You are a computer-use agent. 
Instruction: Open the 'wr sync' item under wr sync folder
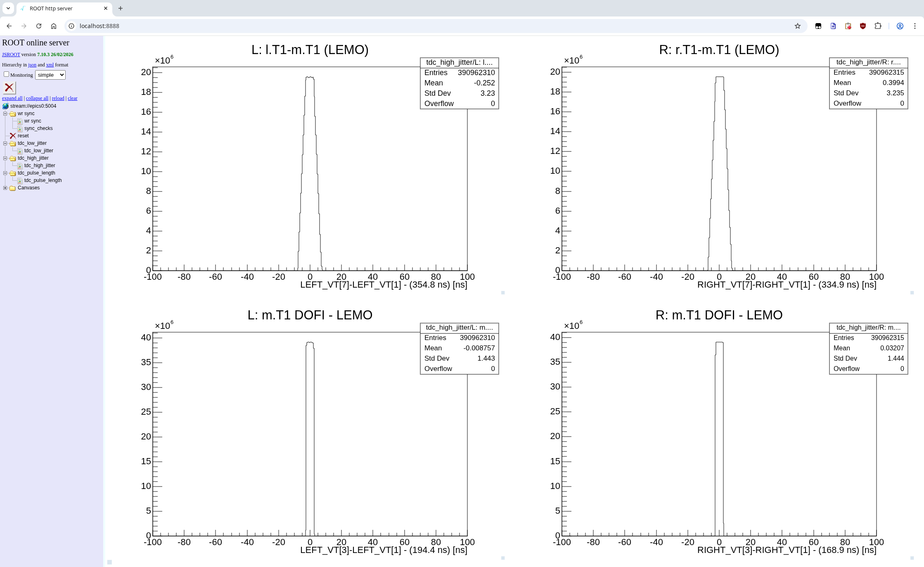click(x=33, y=121)
